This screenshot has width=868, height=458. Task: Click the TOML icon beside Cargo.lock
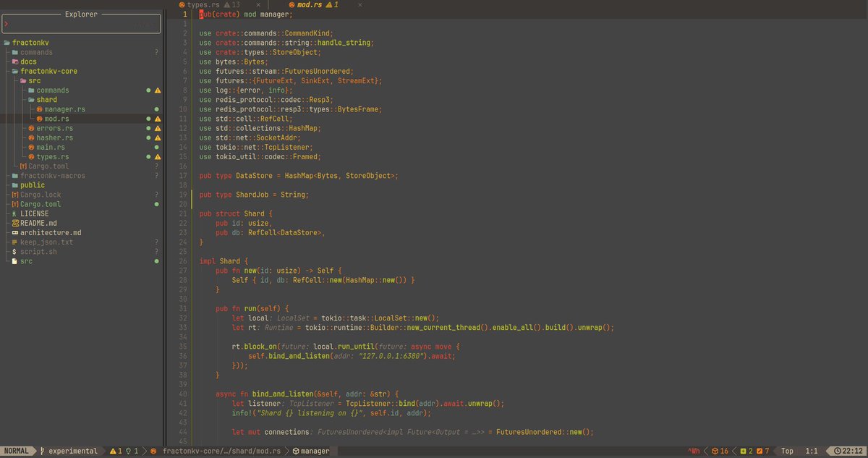[14, 195]
